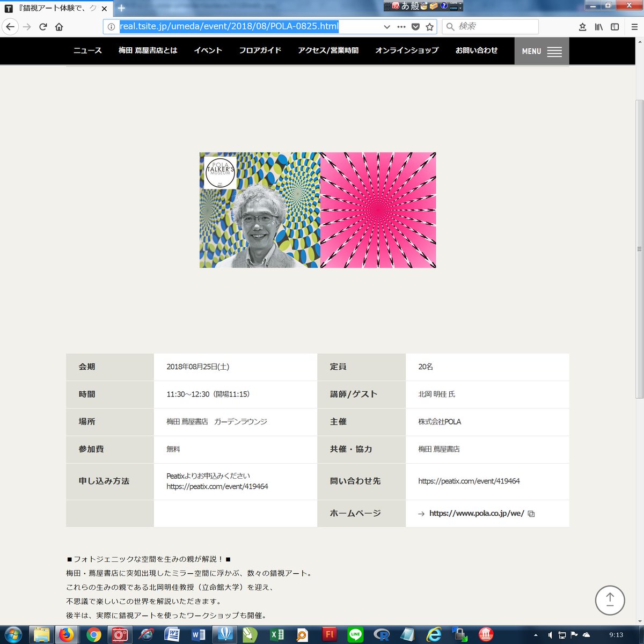Screen dimensions: 644x644
Task: Toggle the Firefox sidebar view
Action: 615,27
